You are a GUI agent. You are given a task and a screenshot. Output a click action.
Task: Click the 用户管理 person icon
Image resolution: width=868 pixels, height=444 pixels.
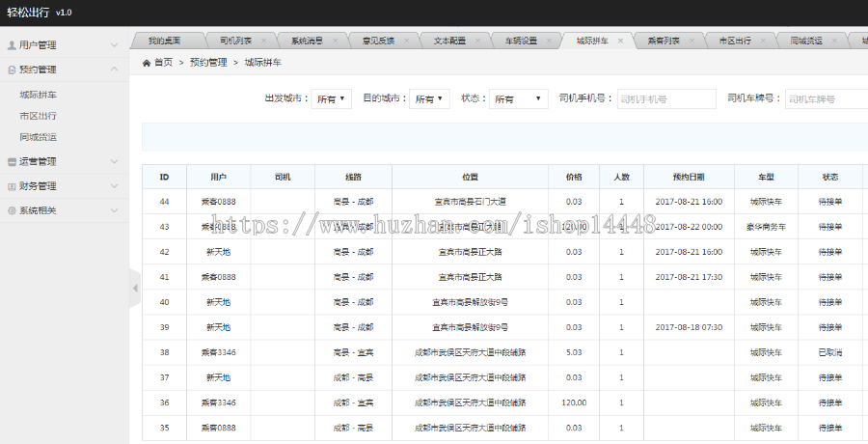tap(12, 45)
